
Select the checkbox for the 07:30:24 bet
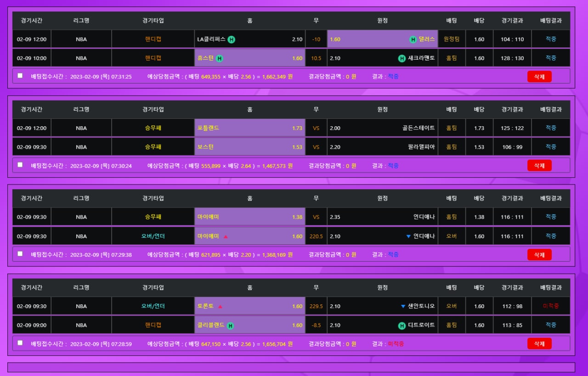point(20,165)
